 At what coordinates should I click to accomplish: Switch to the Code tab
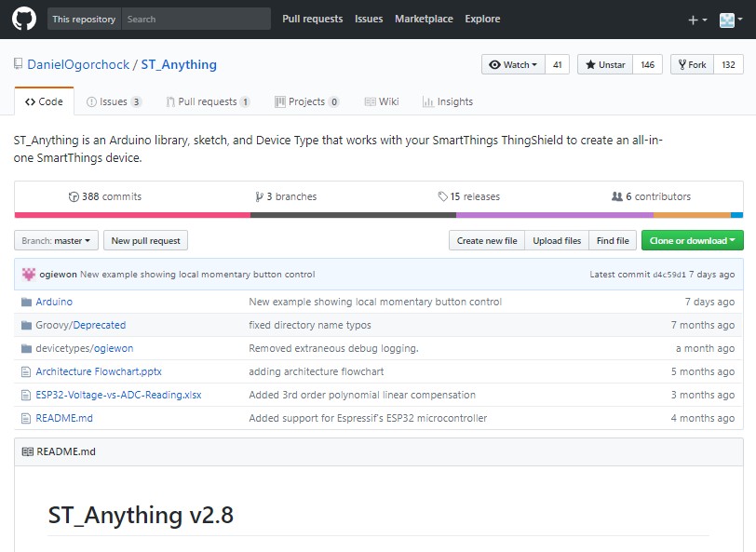click(x=44, y=101)
